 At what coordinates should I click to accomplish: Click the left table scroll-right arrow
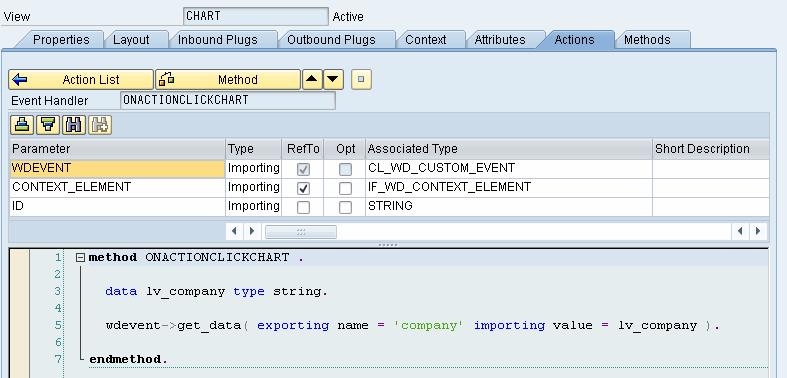coord(252,232)
